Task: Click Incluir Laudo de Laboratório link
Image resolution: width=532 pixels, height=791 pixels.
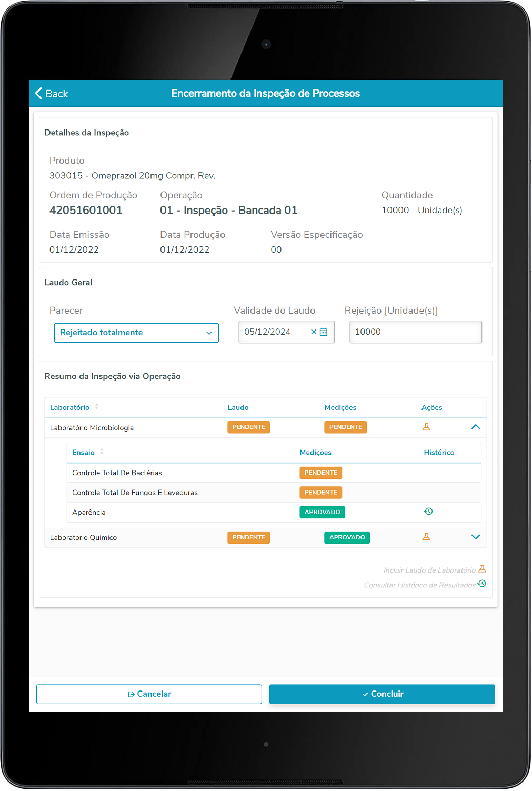Action: tap(429, 570)
